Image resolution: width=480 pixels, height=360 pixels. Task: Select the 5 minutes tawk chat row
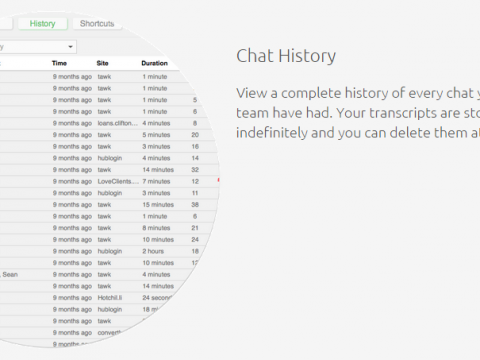(x=105, y=135)
